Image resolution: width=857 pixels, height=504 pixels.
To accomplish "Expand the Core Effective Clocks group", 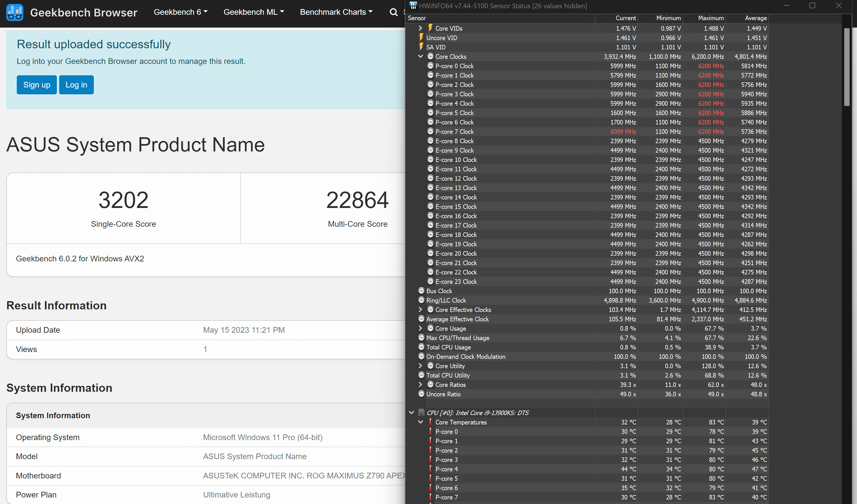I will coord(420,309).
